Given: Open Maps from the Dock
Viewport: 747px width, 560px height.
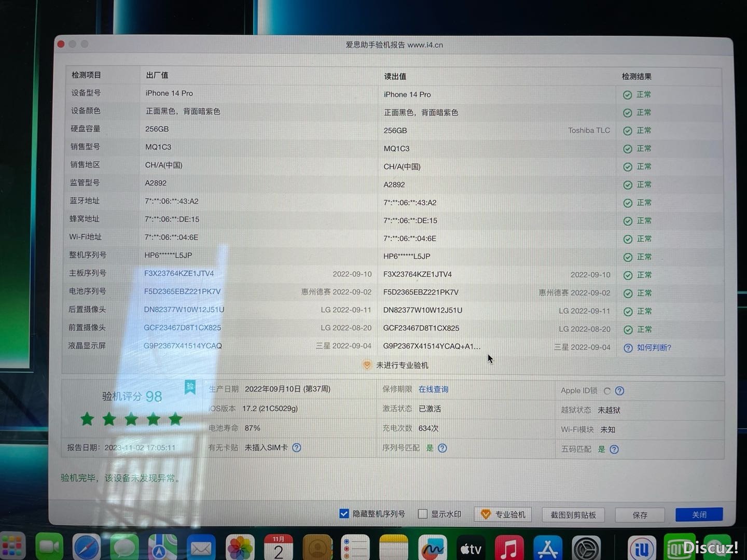Looking at the screenshot, I should click(162, 548).
